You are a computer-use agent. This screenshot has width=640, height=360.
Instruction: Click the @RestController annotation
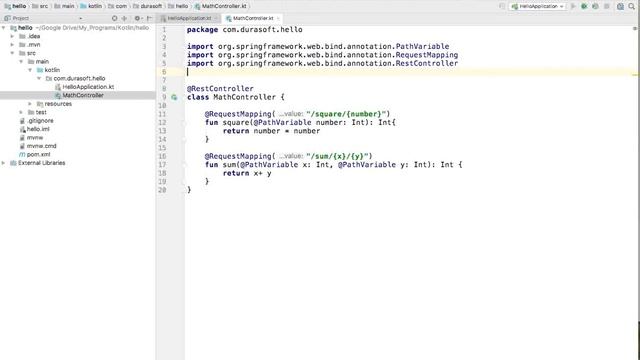pos(220,89)
